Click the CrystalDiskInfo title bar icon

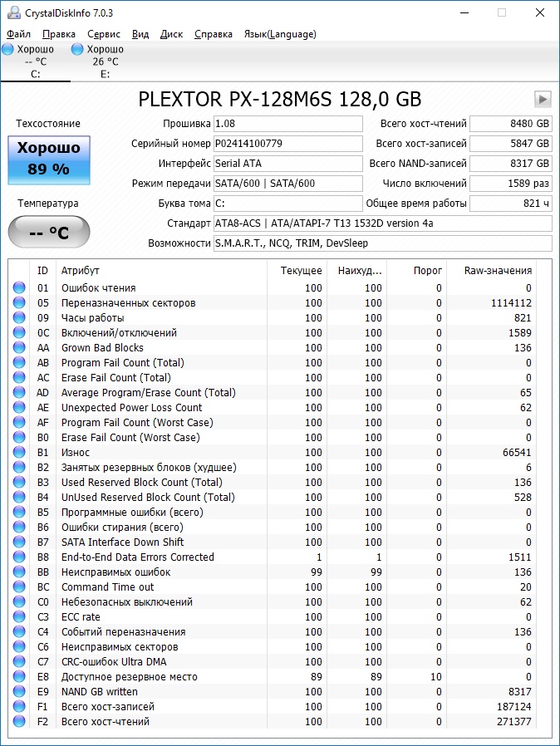coord(14,12)
